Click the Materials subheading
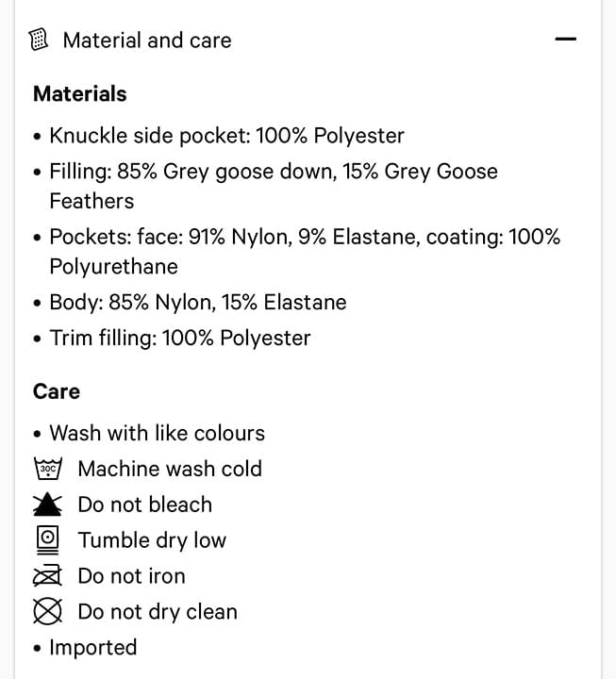This screenshot has height=679, width=616. [x=80, y=94]
